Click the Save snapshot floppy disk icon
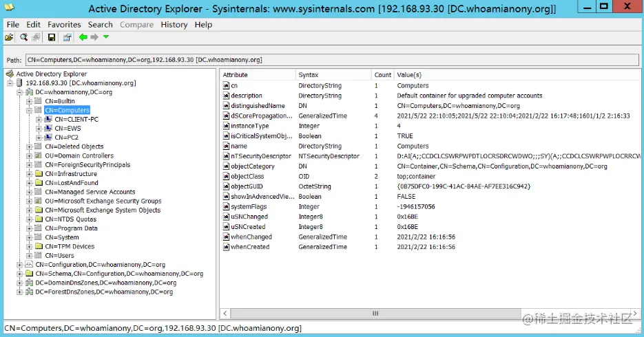 point(52,37)
